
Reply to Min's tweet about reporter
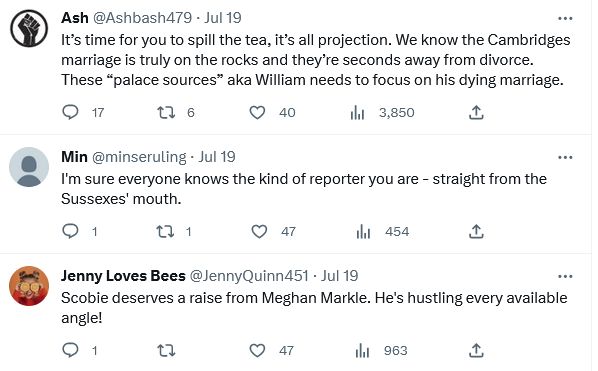(x=71, y=231)
